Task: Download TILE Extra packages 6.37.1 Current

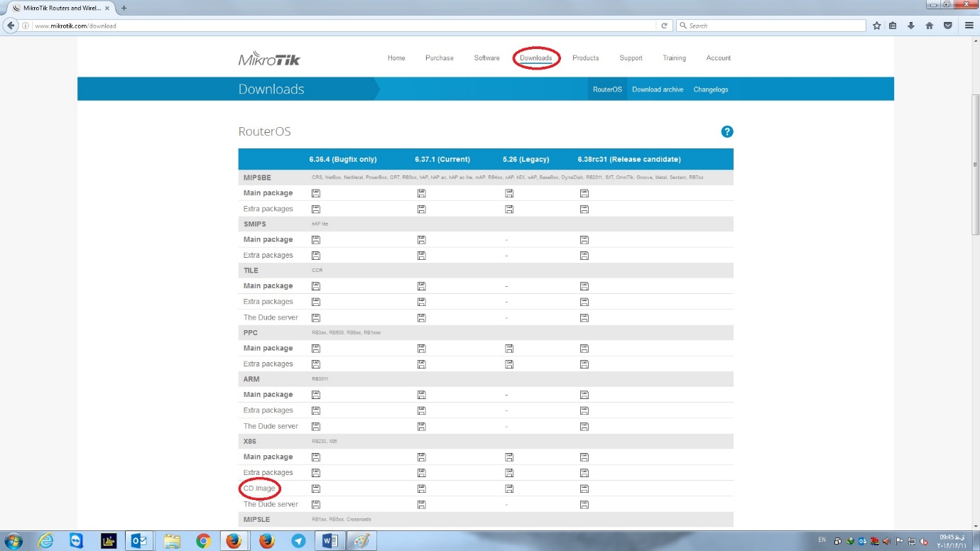Action: [x=421, y=302]
